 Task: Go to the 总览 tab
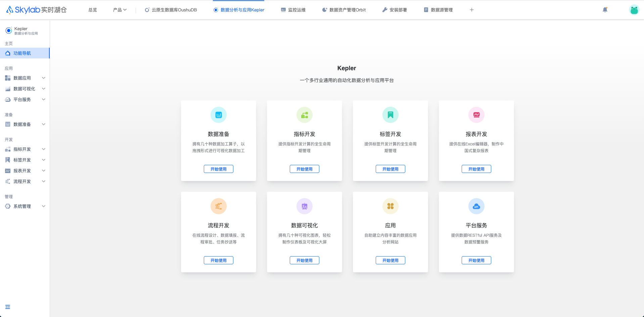click(93, 10)
